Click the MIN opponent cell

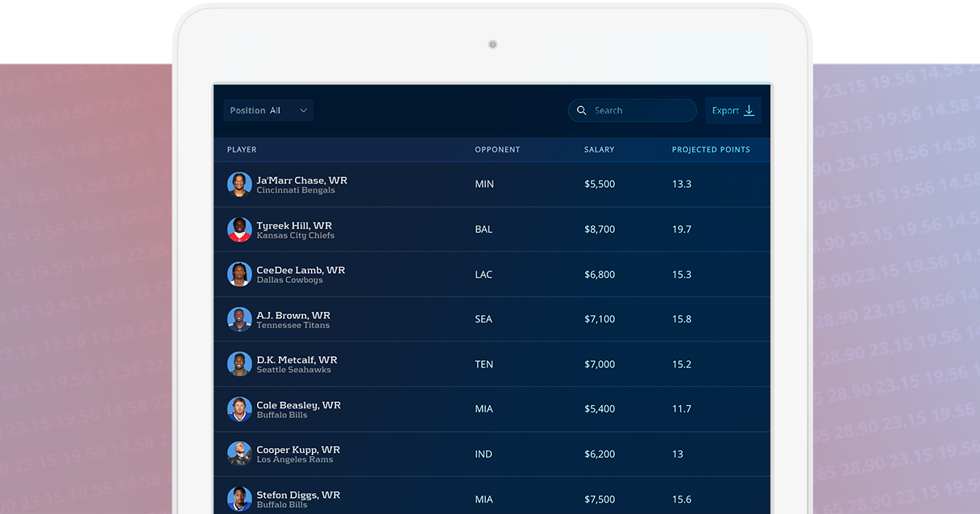(484, 184)
